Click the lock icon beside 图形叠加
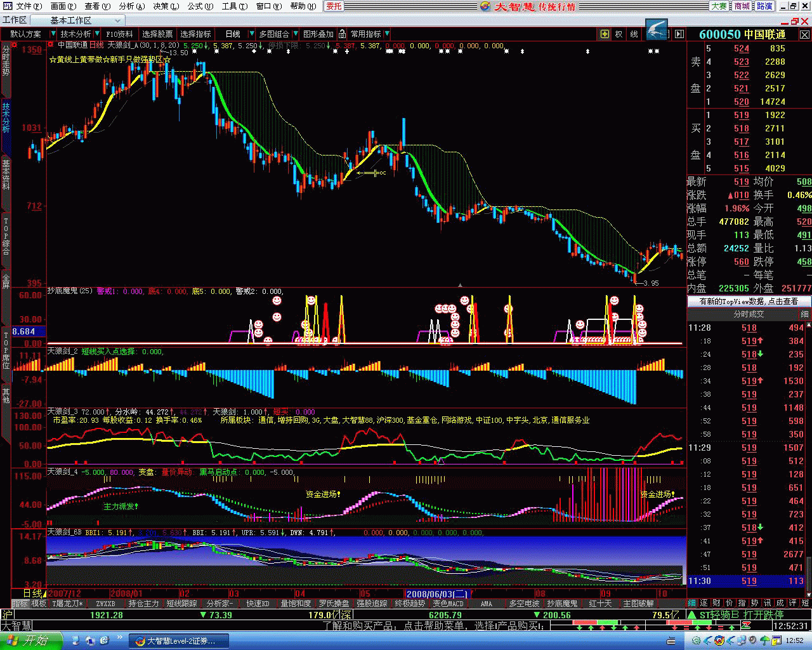The width and height of the screenshot is (812, 650). pos(342,34)
